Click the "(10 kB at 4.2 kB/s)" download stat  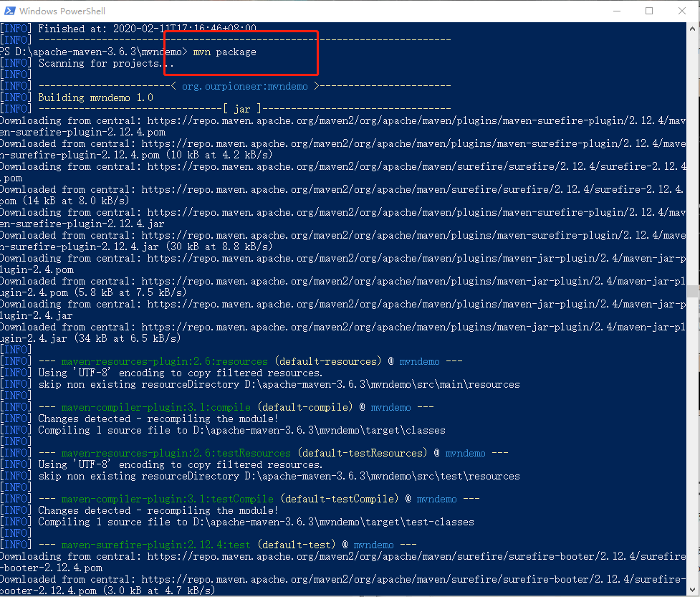point(219,155)
